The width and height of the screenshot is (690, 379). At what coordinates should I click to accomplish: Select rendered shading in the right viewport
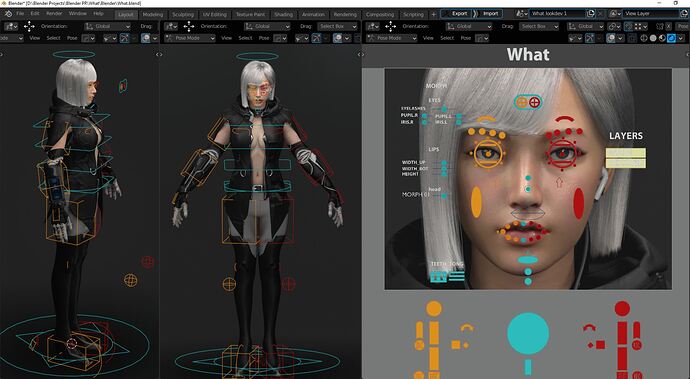click(x=672, y=38)
